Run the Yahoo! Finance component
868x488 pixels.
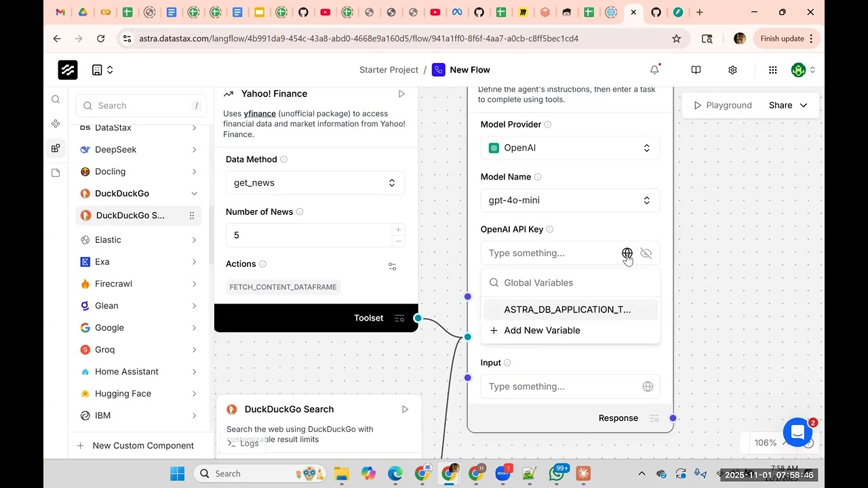point(401,94)
